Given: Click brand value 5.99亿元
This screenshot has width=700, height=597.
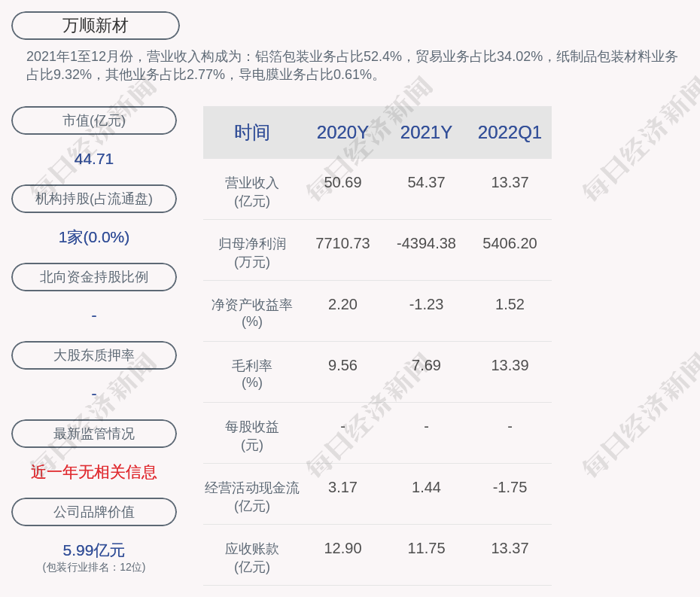Looking at the screenshot, I should pos(94,550).
